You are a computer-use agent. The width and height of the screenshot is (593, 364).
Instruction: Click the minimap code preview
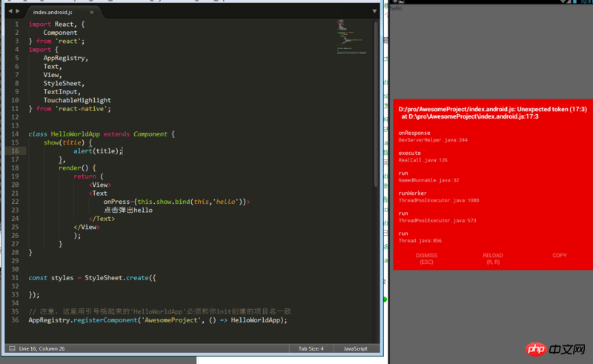347,33
